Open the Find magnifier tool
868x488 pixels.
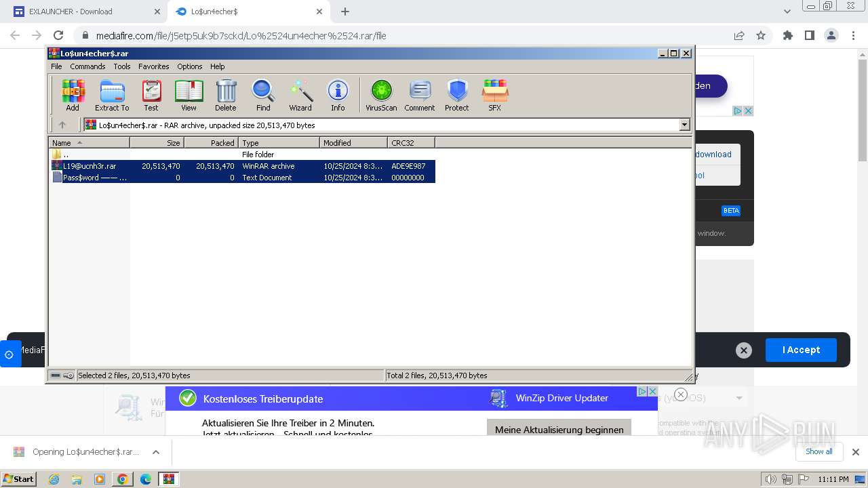(263, 95)
